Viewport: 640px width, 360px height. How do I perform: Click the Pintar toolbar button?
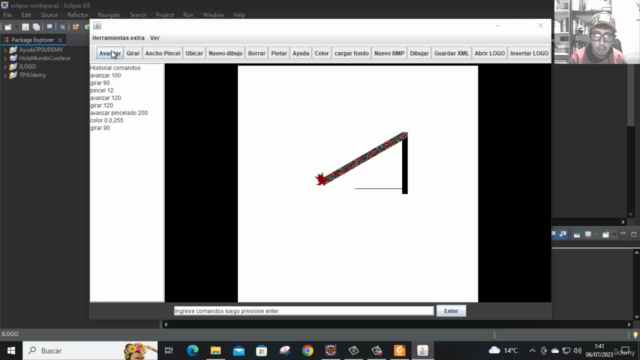(x=279, y=53)
